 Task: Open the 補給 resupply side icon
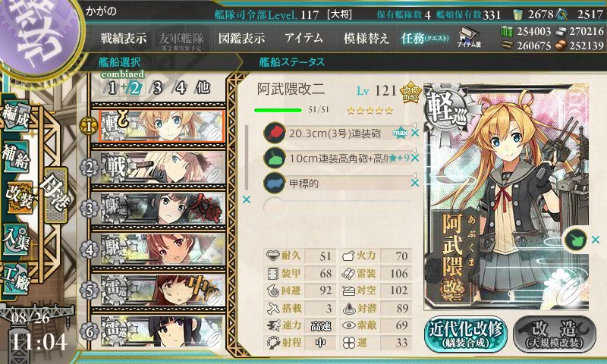15,155
